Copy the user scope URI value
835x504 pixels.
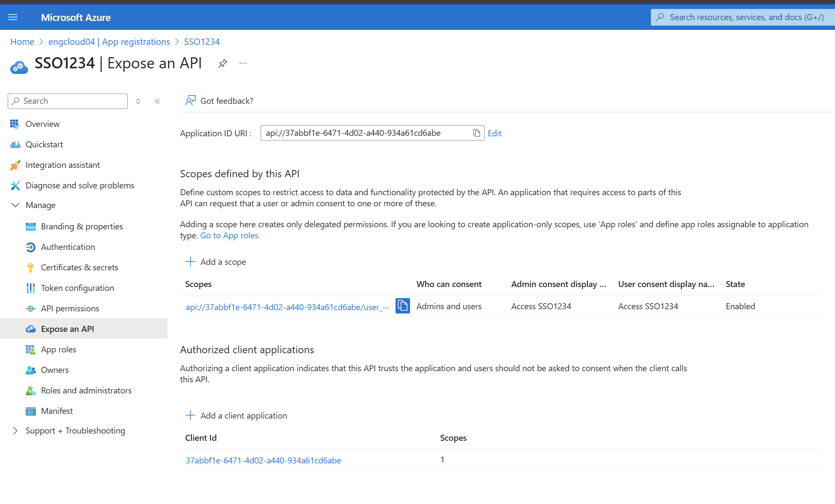(x=402, y=306)
